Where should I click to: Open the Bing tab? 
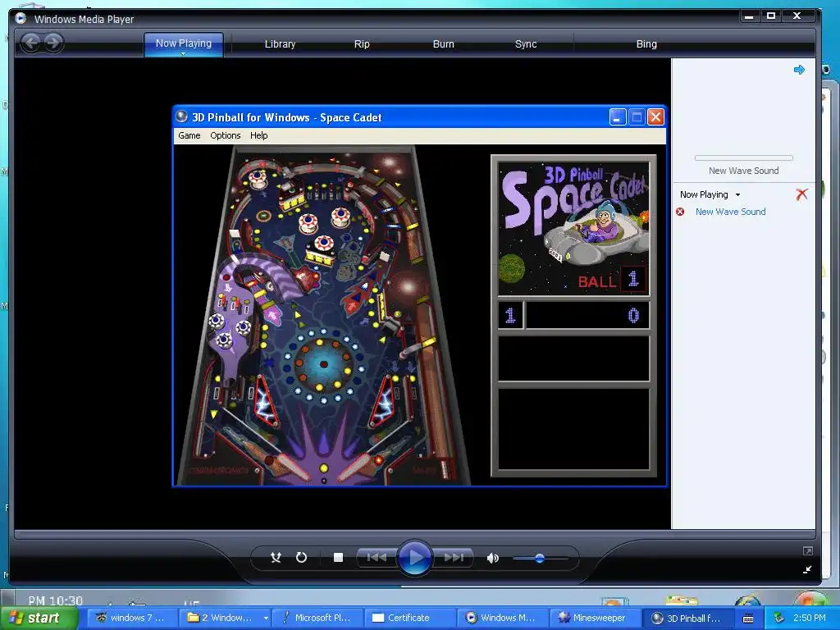(646, 44)
